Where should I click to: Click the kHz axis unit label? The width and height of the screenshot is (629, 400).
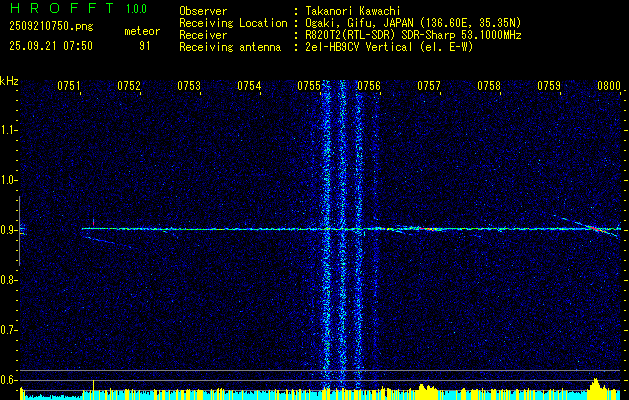pos(9,80)
